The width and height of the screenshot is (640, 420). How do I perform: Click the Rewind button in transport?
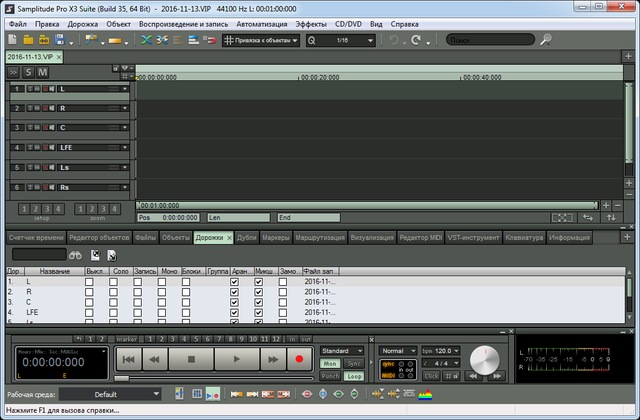point(155,357)
